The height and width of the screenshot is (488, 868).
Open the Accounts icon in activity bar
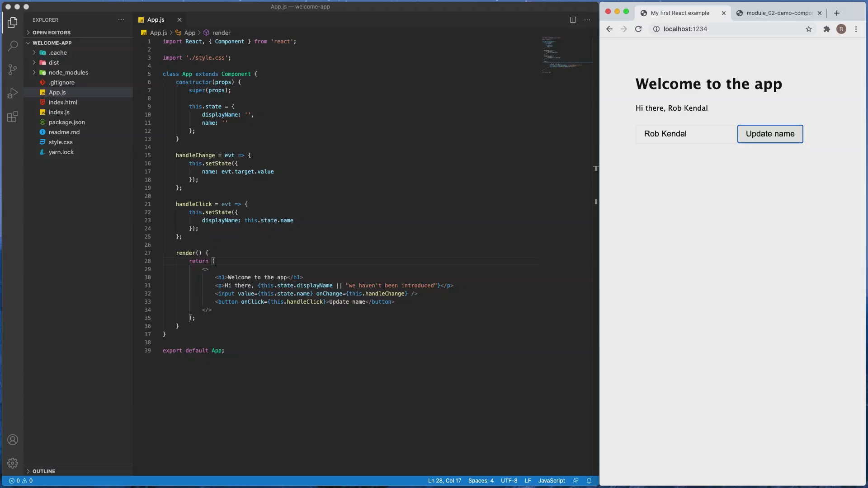point(13,440)
